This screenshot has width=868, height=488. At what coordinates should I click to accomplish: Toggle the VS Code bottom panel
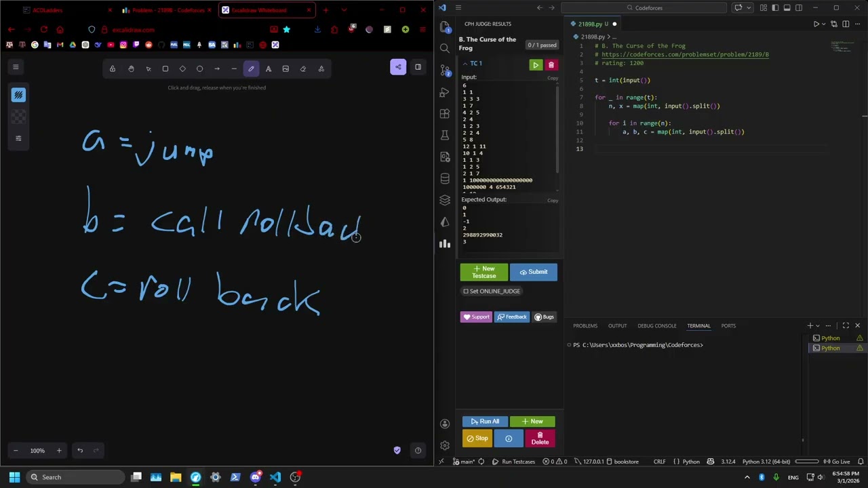[787, 7]
